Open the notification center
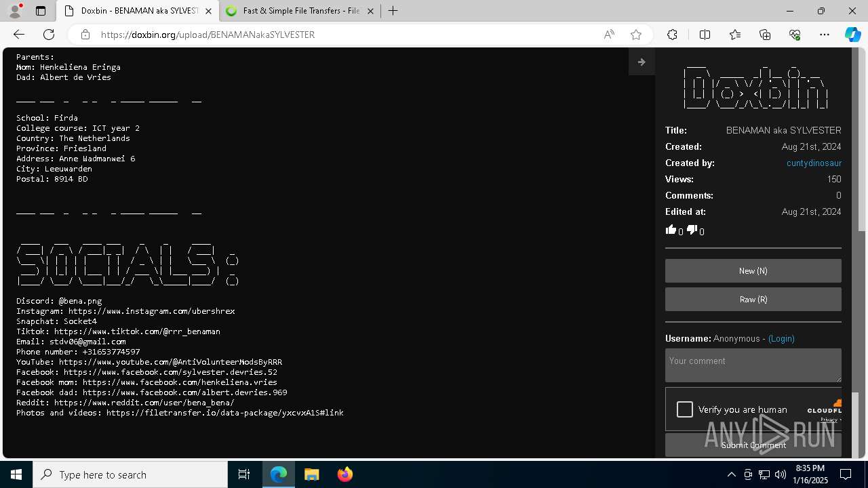This screenshot has width=868, height=488. pos(846,474)
